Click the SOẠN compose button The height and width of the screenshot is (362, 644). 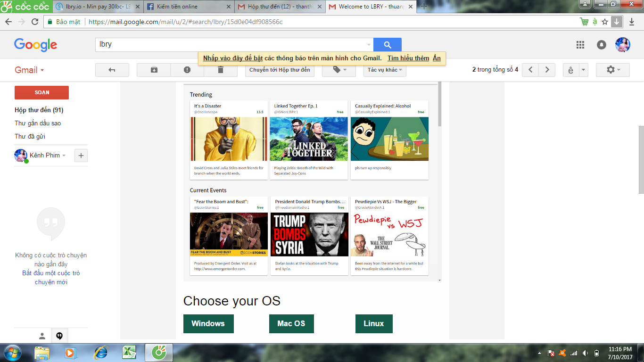pos(41,92)
